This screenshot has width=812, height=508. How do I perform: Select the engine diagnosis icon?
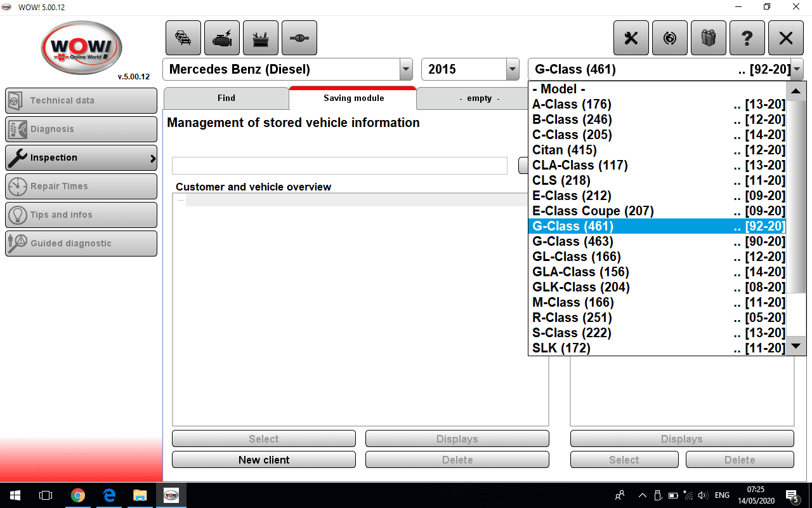coord(221,38)
